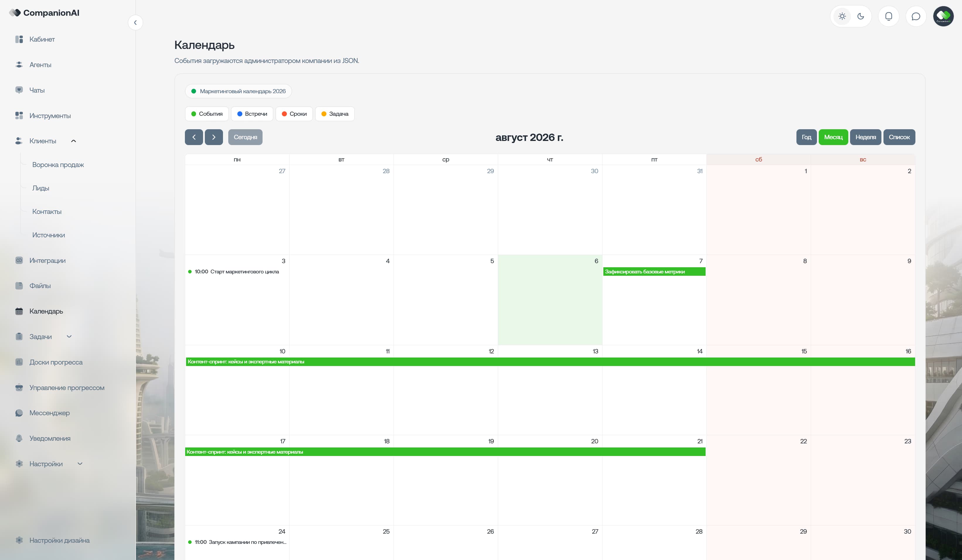Image resolution: width=962 pixels, height=560 pixels.
Task: Go to next month arrow
Action: [x=214, y=137]
